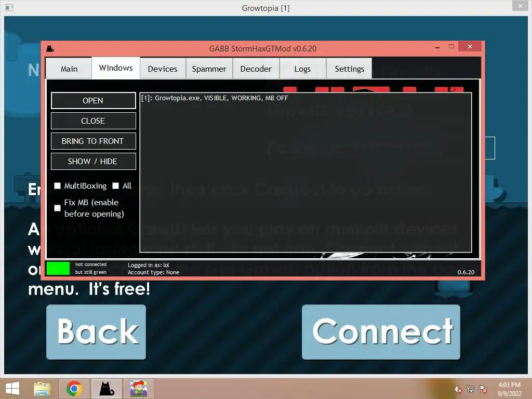Image resolution: width=532 pixels, height=399 pixels.
Task: Close the Growtopia [1] window
Action: [520, 6]
